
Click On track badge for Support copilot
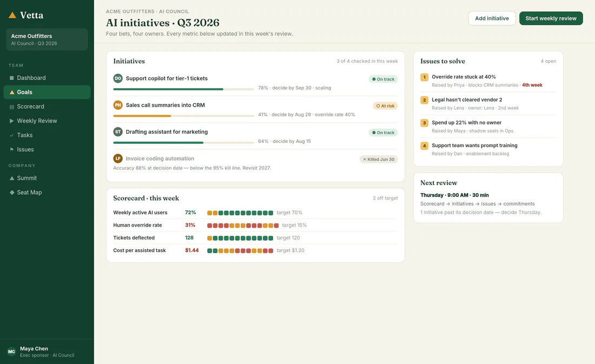coord(384,80)
